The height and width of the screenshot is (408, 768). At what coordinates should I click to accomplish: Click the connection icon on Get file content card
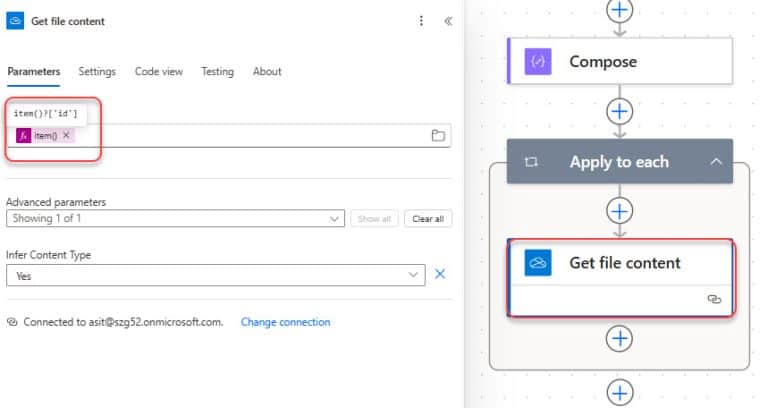(715, 299)
